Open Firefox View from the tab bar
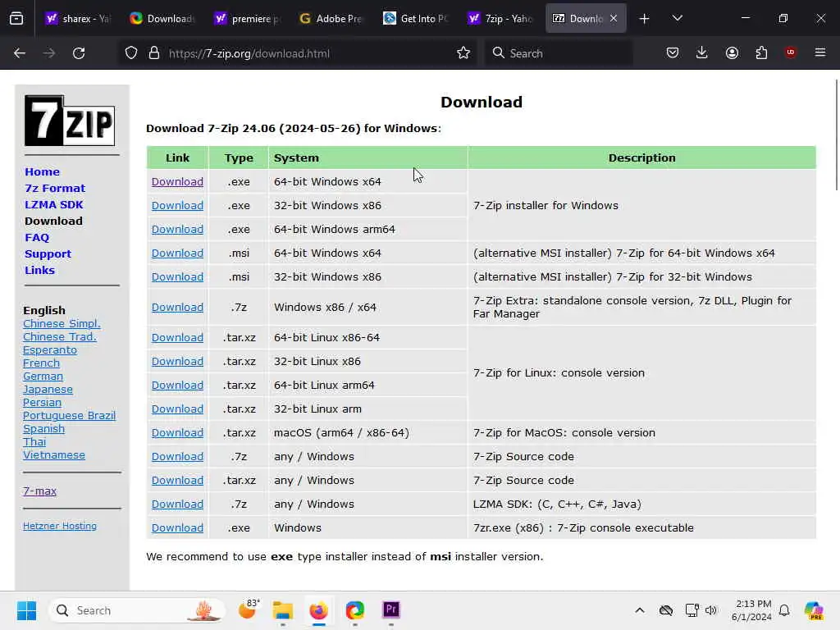The width and height of the screenshot is (840, 630). tap(16, 19)
